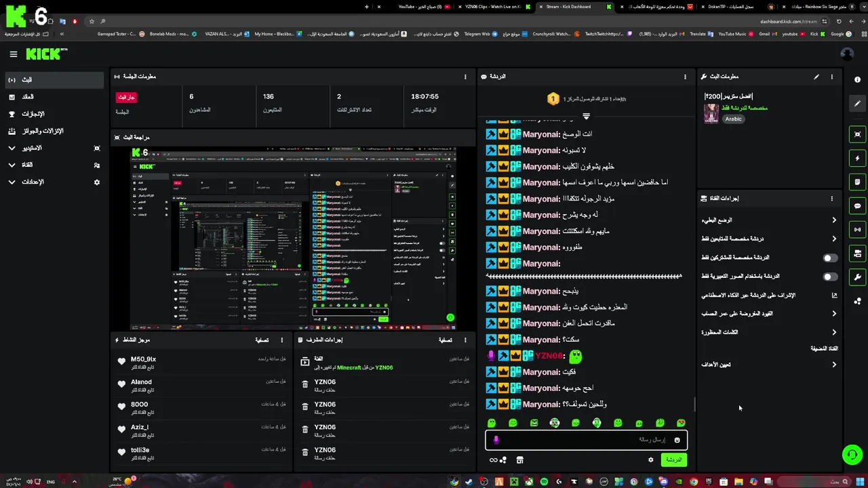Open stream info panel three-dot menu
868x488 pixels.
(831, 77)
